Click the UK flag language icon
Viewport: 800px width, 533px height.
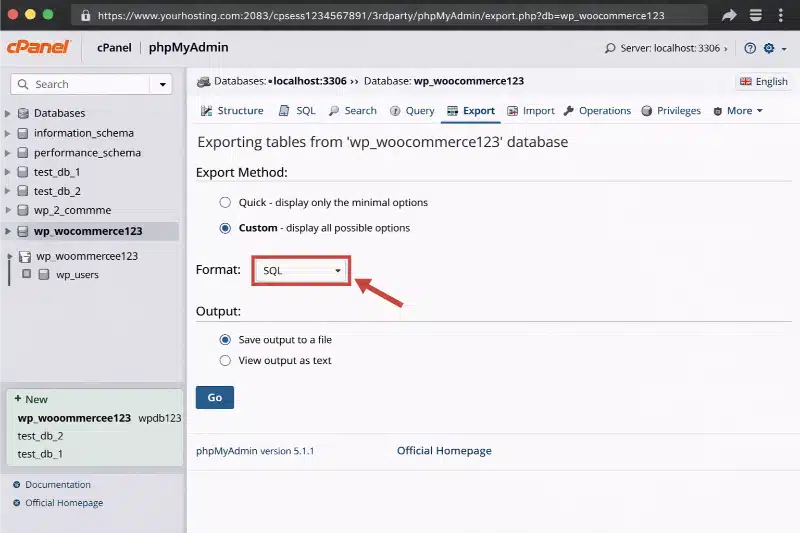click(x=745, y=82)
